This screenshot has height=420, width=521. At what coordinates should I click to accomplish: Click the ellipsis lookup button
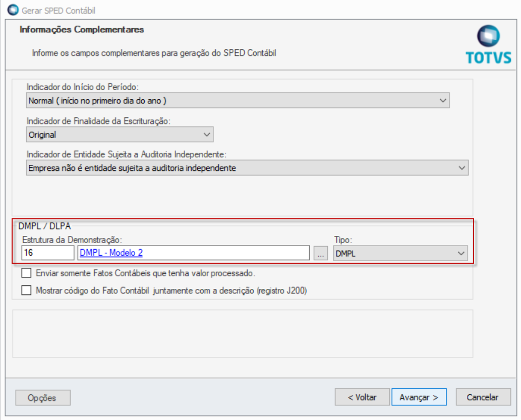321,253
